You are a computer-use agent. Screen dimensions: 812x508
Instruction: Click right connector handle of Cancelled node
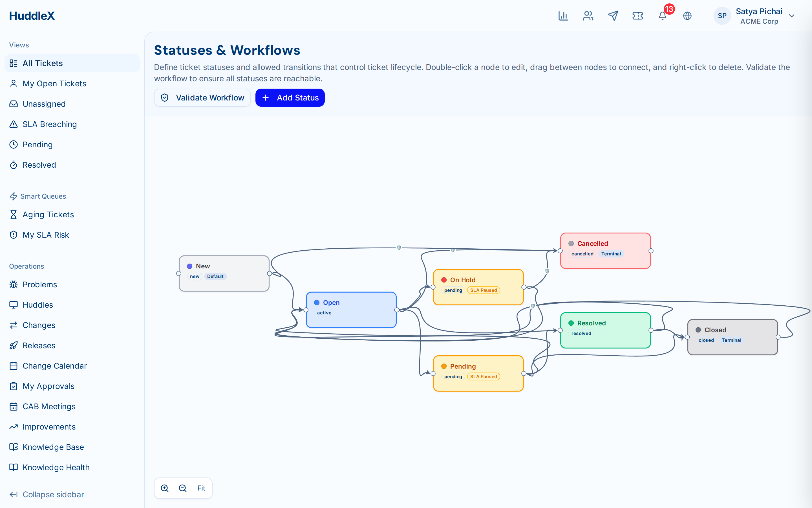pos(651,251)
